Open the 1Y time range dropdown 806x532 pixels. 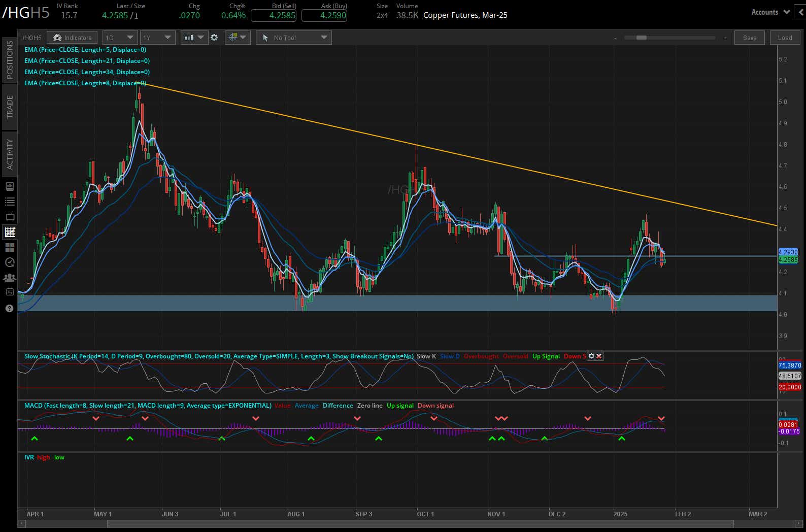157,38
